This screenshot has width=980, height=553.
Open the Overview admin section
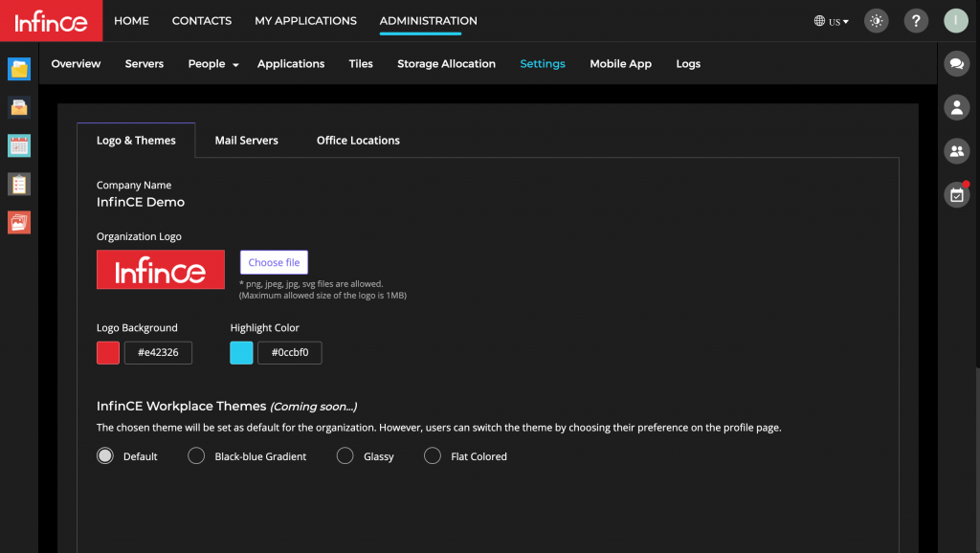tap(76, 64)
